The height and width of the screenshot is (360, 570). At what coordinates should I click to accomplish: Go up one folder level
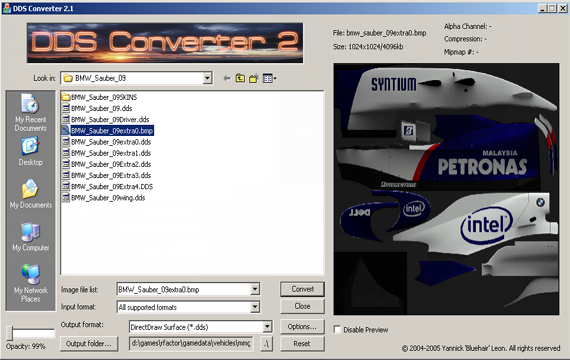(240, 78)
